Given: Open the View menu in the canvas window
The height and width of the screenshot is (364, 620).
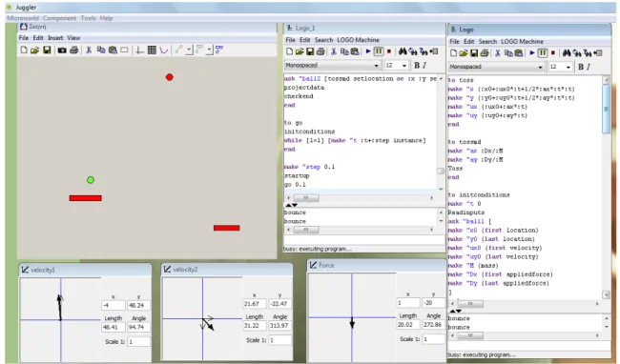Looking at the screenshot, I should [x=73, y=38].
